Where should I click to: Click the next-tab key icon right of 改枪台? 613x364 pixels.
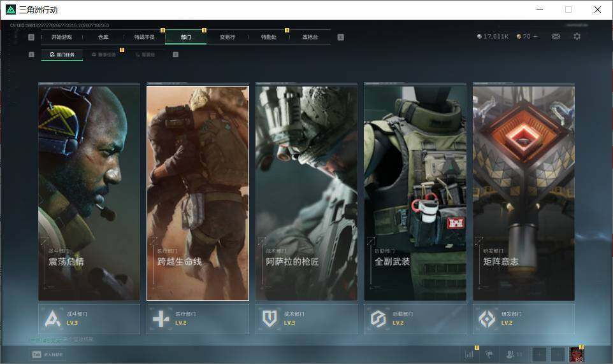tap(340, 37)
